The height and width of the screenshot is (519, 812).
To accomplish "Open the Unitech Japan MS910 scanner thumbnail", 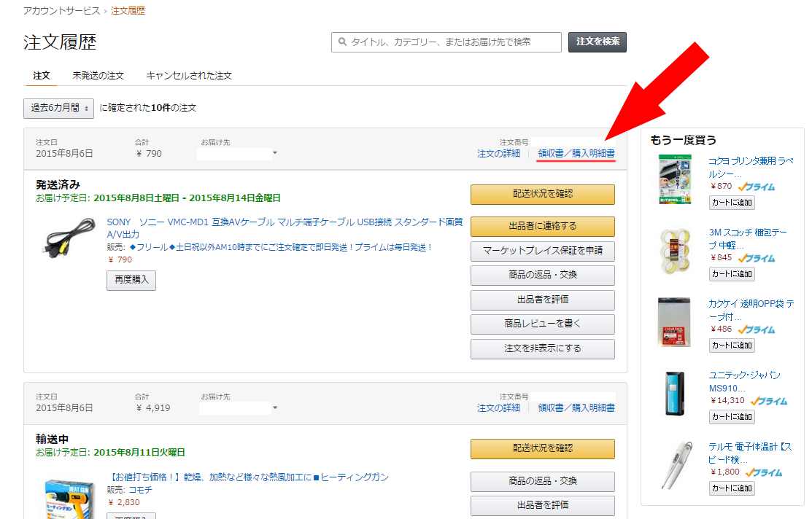I will click(x=675, y=394).
